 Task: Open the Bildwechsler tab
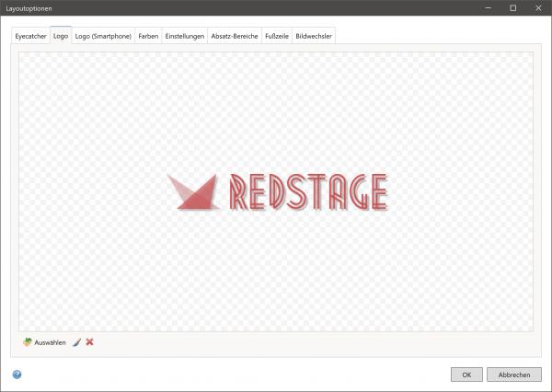pos(315,37)
